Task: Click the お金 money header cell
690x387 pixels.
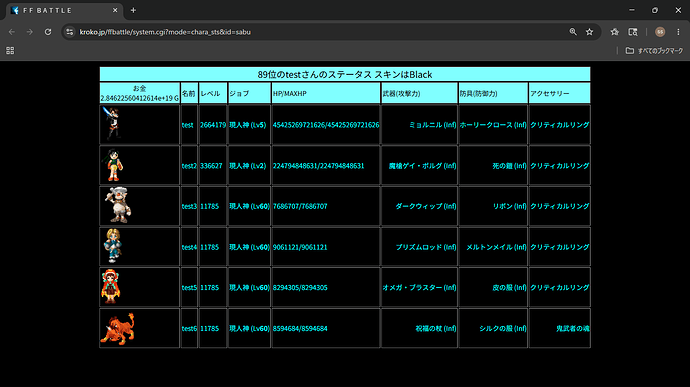Action: click(140, 93)
